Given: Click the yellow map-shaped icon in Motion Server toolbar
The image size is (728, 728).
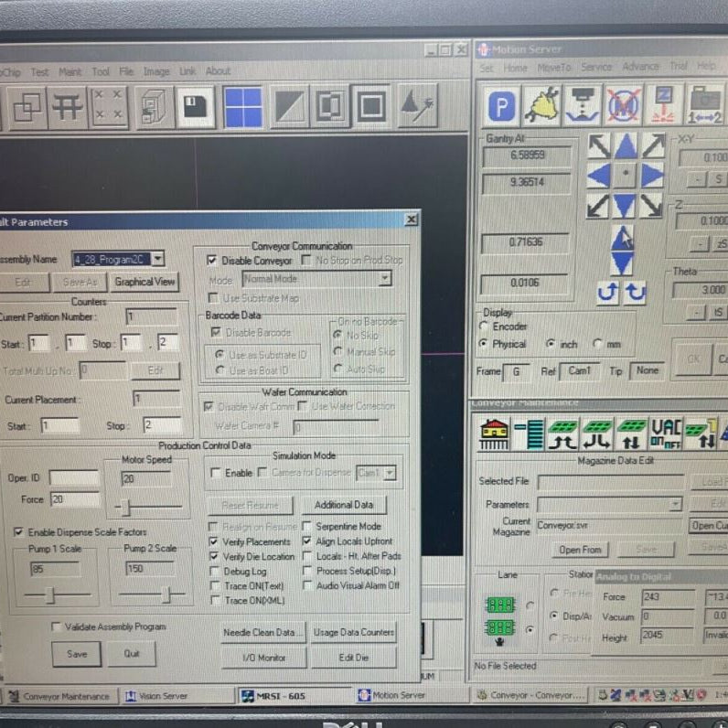Looking at the screenshot, I should click(542, 106).
